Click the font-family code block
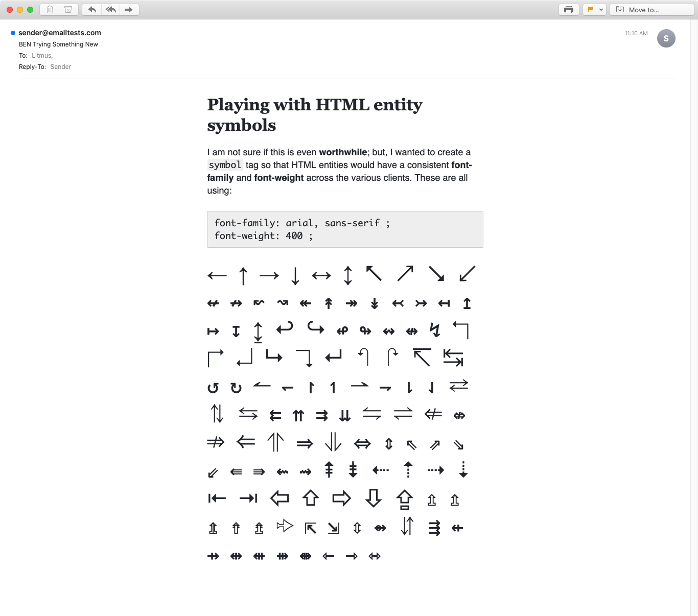The width and height of the screenshot is (698, 616). (345, 229)
